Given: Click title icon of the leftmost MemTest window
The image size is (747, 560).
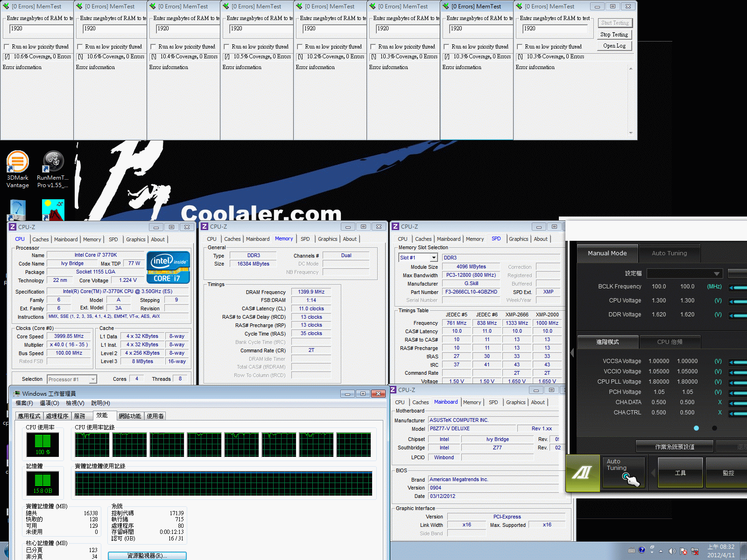Looking at the screenshot, I should point(6,7).
